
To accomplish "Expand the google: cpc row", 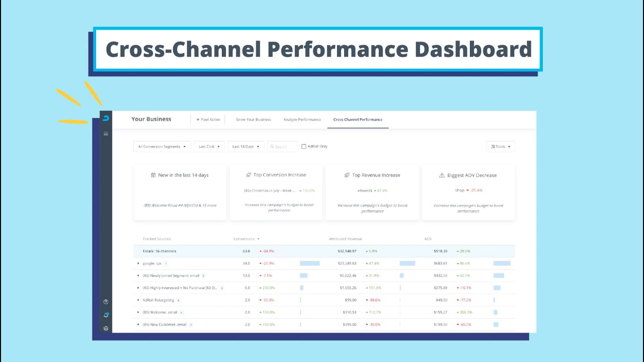I will tap(138, 263).
